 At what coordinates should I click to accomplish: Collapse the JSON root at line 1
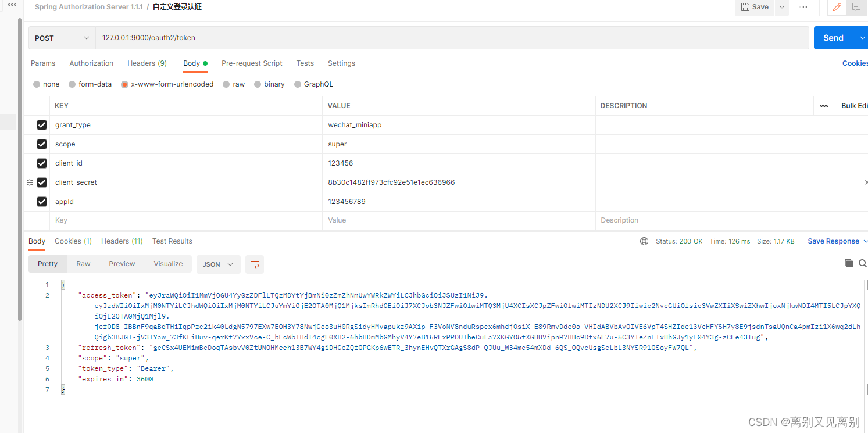point(63,285)
